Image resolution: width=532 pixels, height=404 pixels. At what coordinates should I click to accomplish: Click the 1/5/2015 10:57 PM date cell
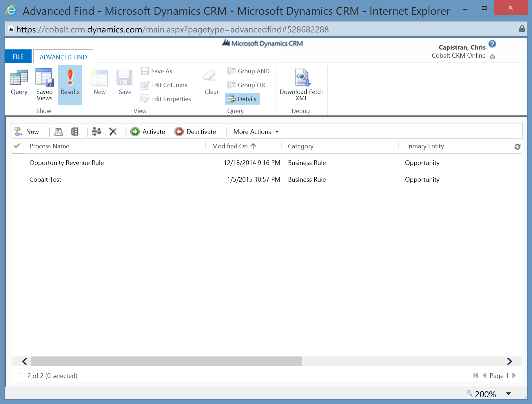point(254,179)
